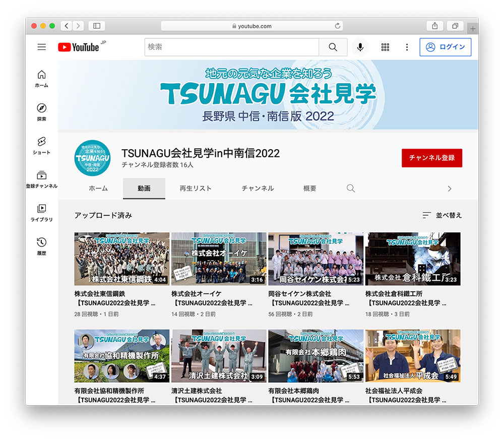Screen dimensions: 504x439
Task: Start voice search with microphone icon
Action: click(360, 47)
